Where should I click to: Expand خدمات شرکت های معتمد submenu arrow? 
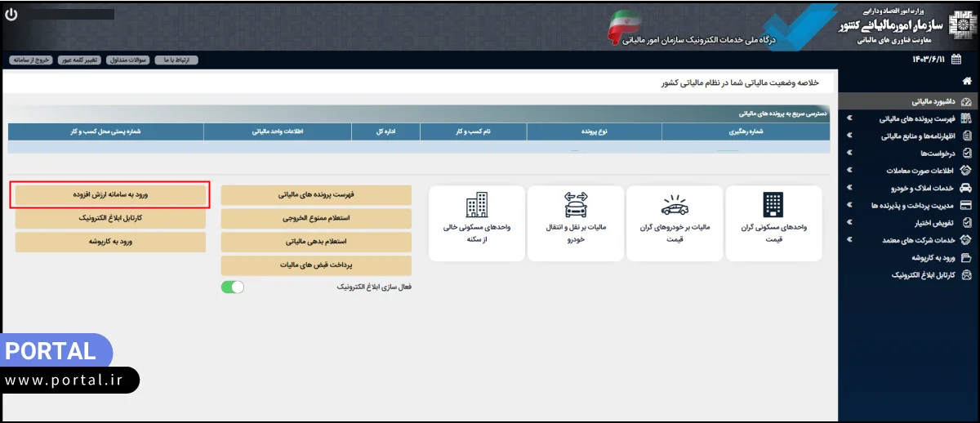[850, 240]
